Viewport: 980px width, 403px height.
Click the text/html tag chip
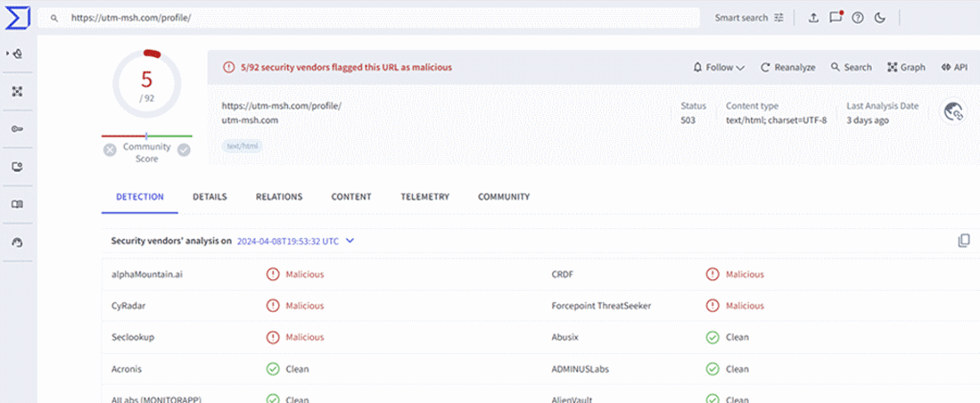[x=243, y=146]
